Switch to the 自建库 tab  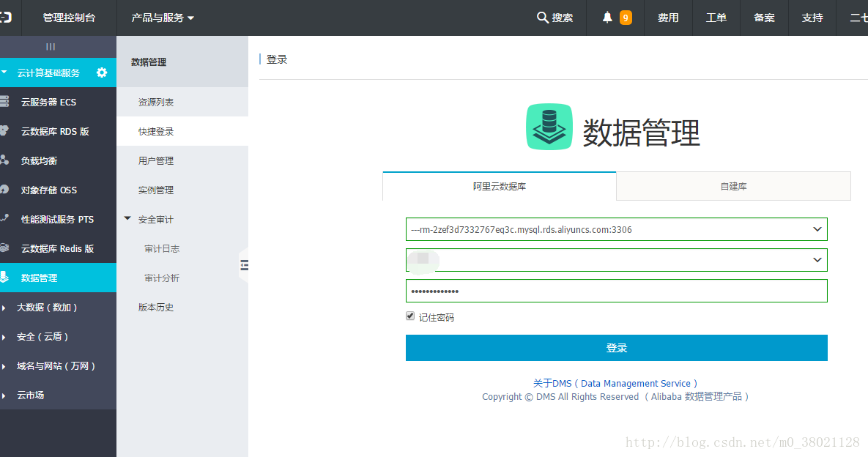[x=733, y=187]
